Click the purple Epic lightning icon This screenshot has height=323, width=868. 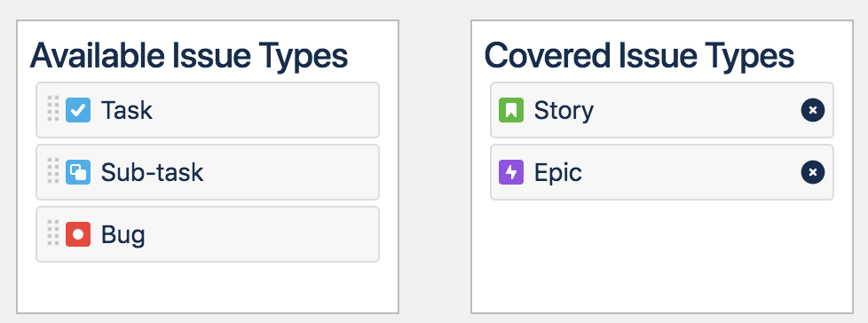tap(511, 172)
